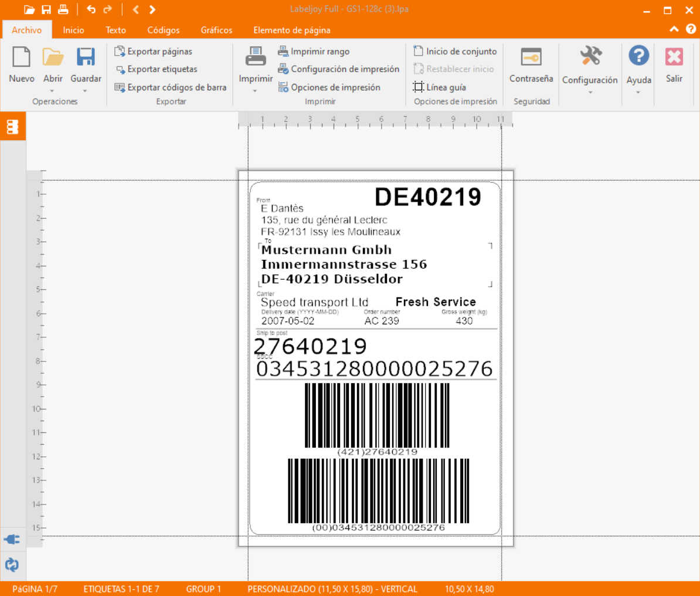Click the printer icon in title bar
The height and width of the screenshot is (596, 700).
point(63,9)
